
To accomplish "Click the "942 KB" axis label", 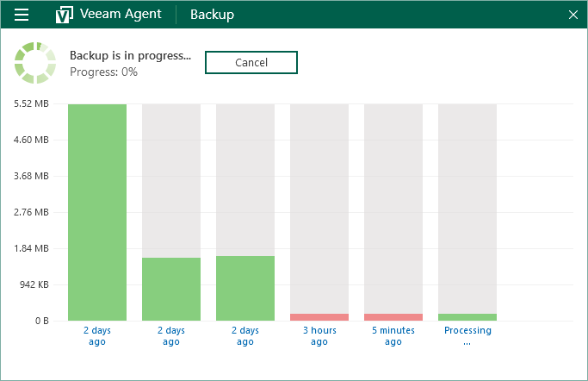I will tap(34, 284).
